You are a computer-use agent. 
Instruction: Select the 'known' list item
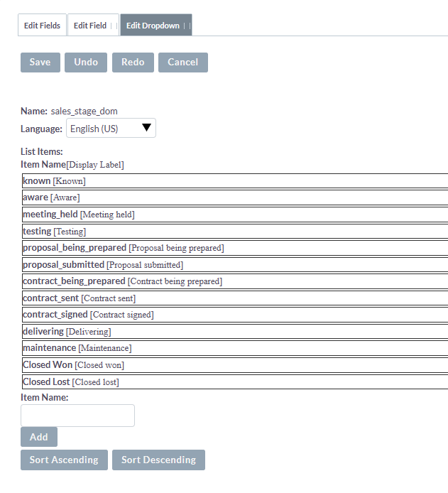pos(54,181)
